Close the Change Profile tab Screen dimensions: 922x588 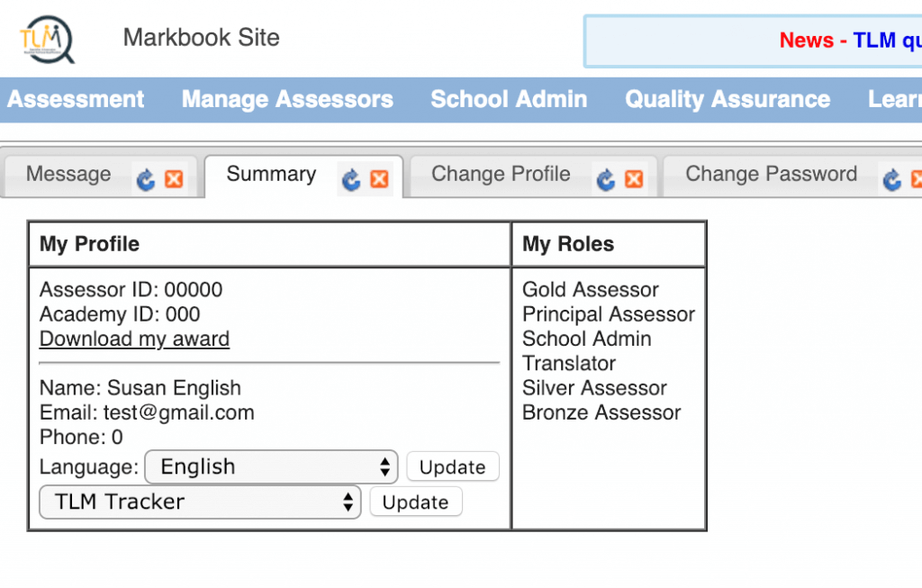(634, 179)
